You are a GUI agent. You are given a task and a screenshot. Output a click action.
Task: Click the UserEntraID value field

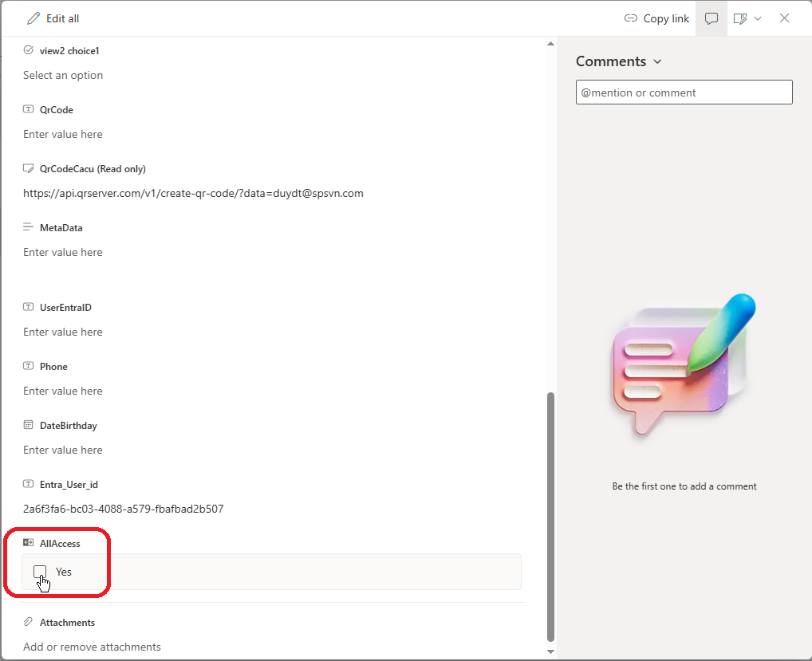(63, 332)
